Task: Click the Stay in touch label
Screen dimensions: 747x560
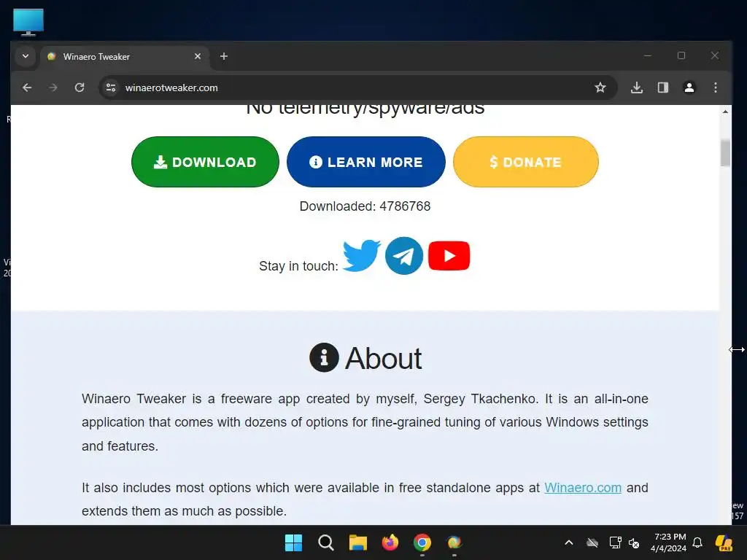Action: point(298,265)
